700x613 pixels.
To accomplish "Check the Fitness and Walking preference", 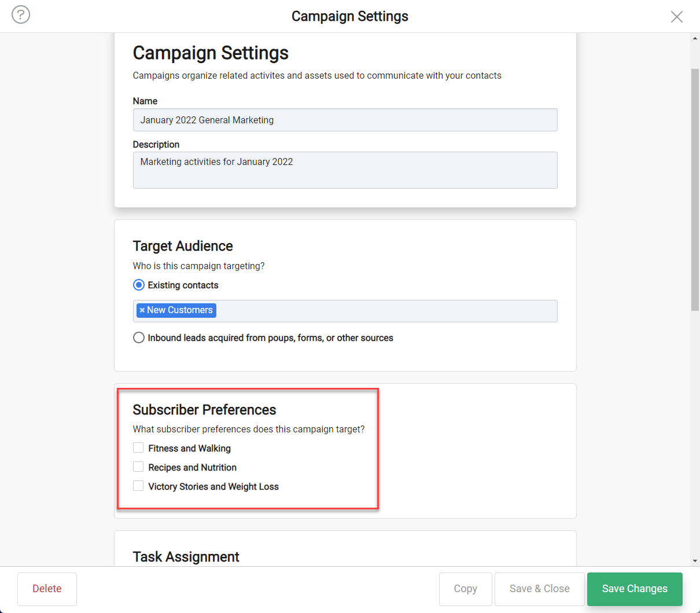I will pos(138,447).
